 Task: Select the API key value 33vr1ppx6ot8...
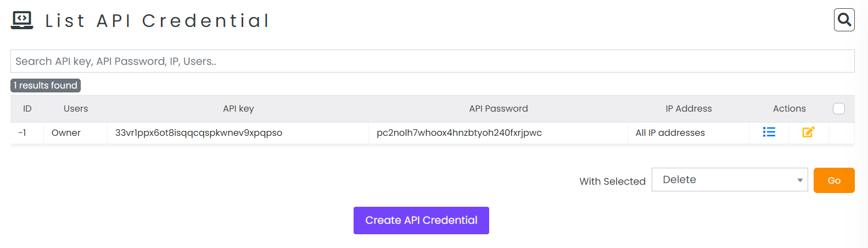(x=199, y=133)
